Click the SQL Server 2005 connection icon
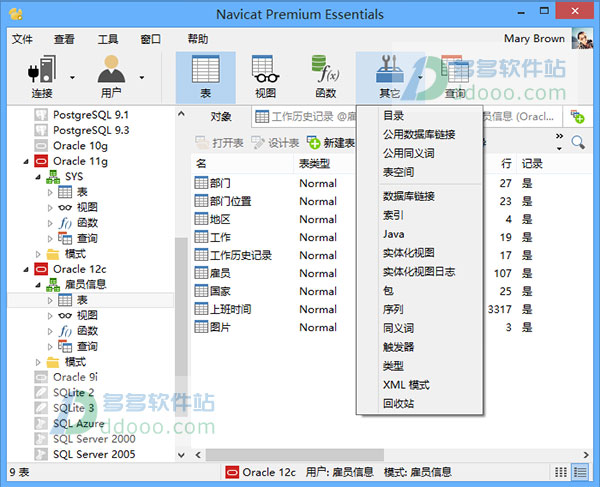The height and width of the screenshot is (487, 600). point(41,454)
